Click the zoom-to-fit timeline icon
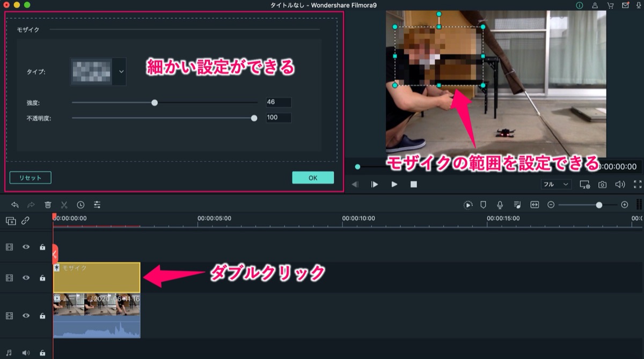The image size is (644, 359). [535, 204]
